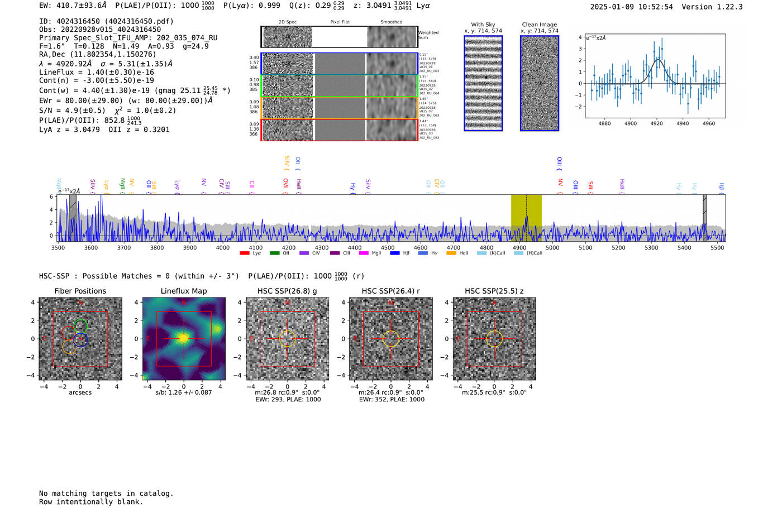Click the 'P(Lyα): 0.999' header value
This screenshot has height=532, width=782.
(252, 6)
